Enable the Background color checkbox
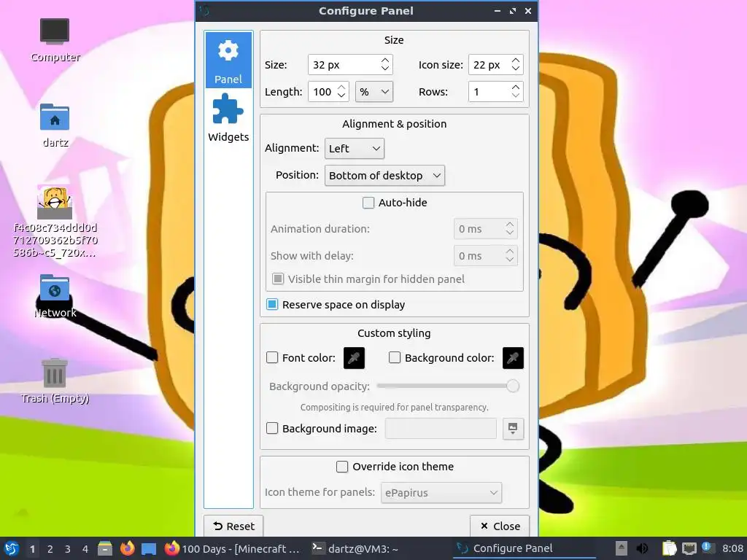The image size is (747, 560). tap(395, 357)
